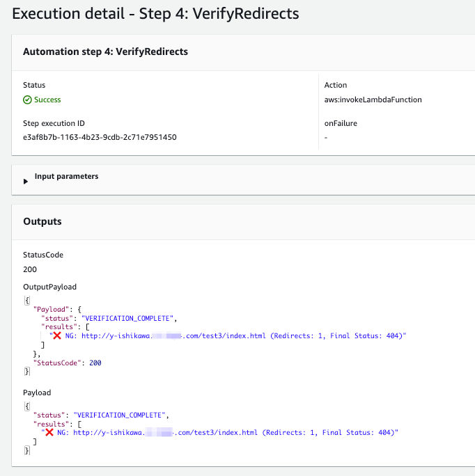Click the "Payload" key in OutputPayload JSON

51,310
